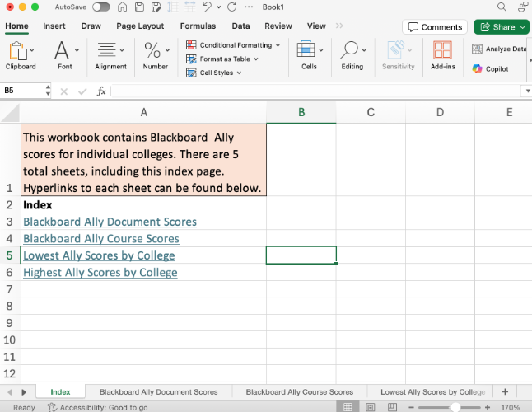Viewport: 532px width, 412px height.
Task: Click the Alignment lines icon
Action: pyautogui.click(x=107, y=50)
